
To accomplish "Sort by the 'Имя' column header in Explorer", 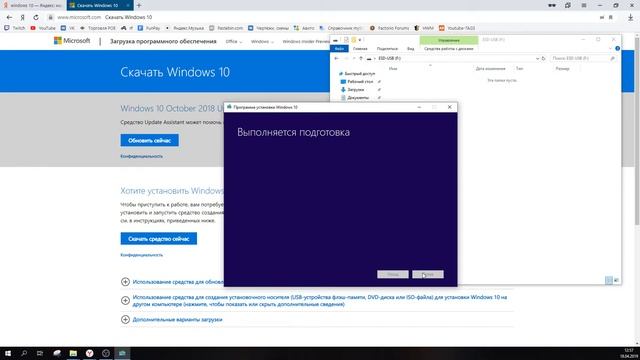I will click(x=393, y=69).
